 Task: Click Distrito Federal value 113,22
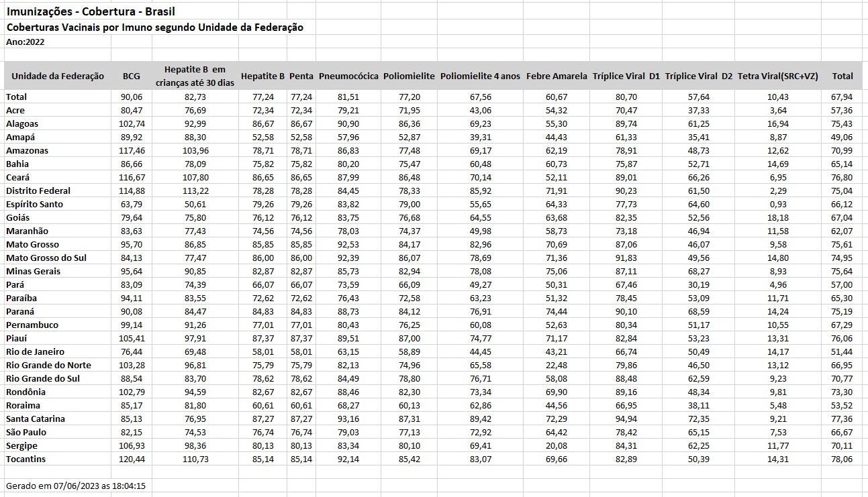point(195,190)
